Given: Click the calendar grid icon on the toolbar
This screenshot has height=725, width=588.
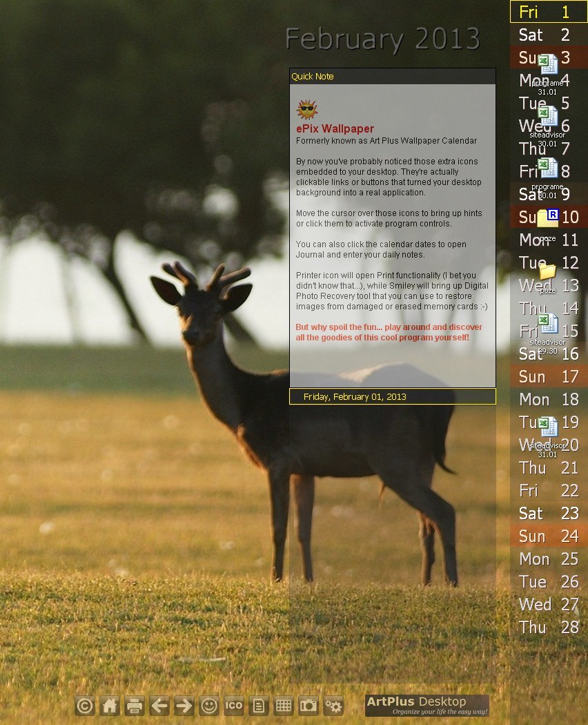Looking at the screenshot, I should pyautogui.click(x=284, y=706).
